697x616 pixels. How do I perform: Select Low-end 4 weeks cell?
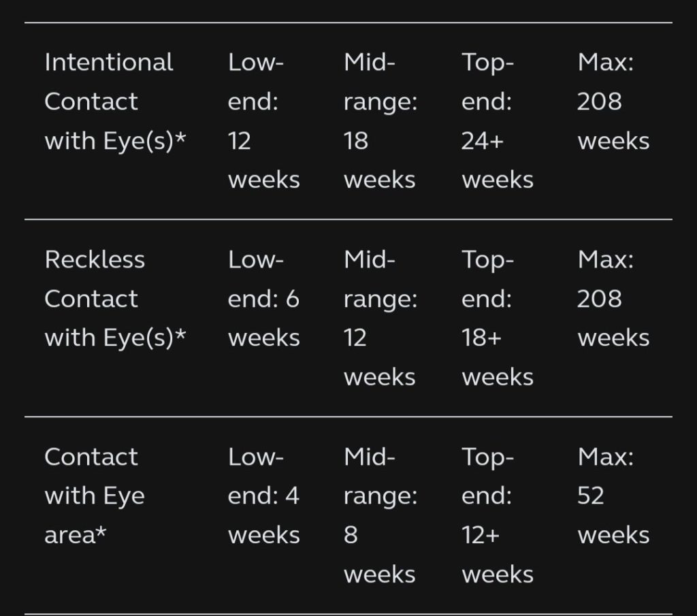point(263,496)
